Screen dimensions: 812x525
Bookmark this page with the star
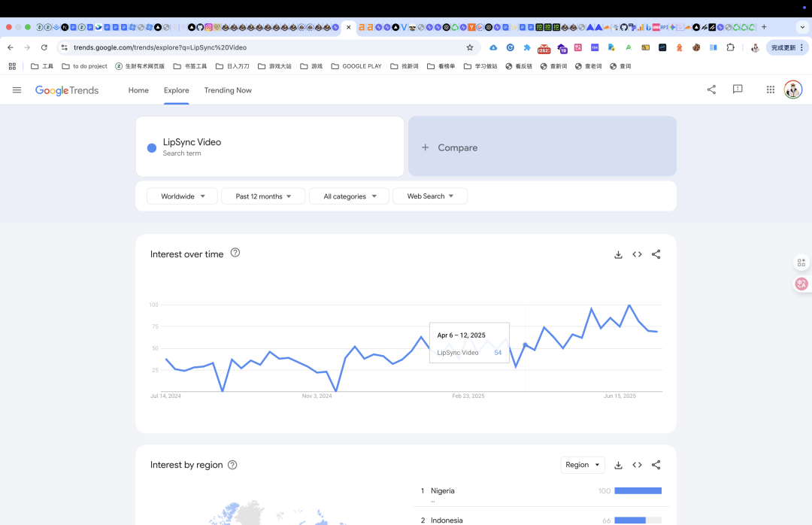pos(470,47)
